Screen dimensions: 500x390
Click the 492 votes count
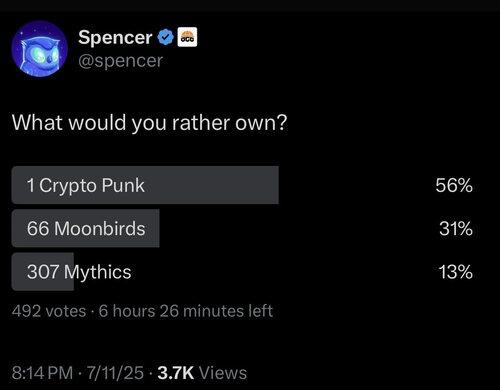pyautogui.click(x=49, y=311)
